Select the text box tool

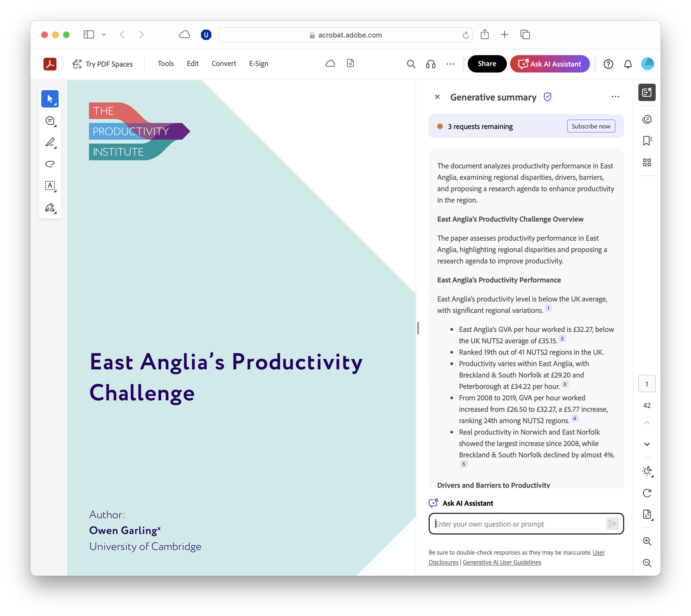(50, 186)
